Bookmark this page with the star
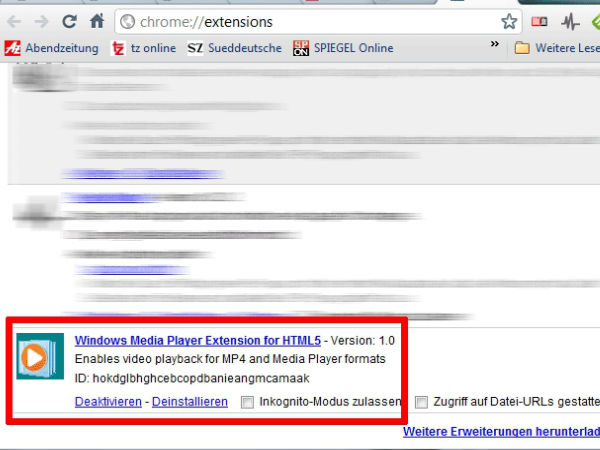The image size is (600, 450). [x=509, y=21]
